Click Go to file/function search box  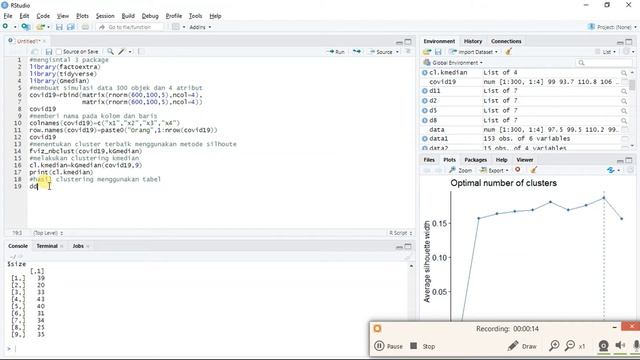coord(130,27)
